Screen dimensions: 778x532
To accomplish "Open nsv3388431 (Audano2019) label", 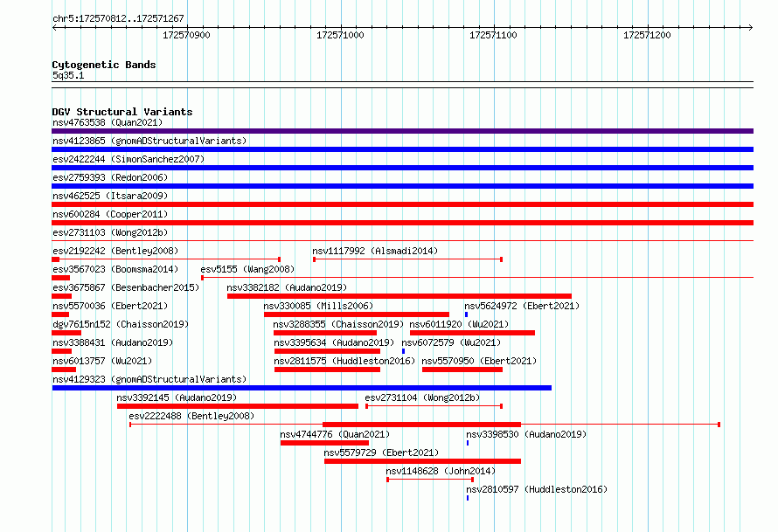I will pyautogui.click(x=113, y=342).
